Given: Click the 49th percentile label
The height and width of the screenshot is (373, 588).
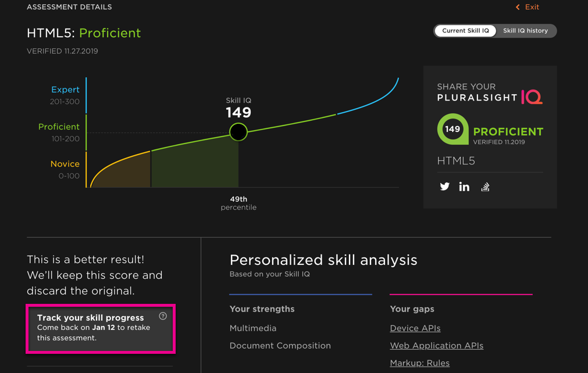Looking at the screenshot, I should pos(238,203).
